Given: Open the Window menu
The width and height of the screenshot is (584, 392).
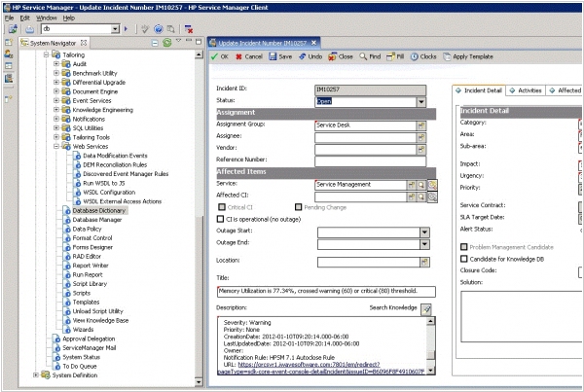Looking at the screenshot, I should click(x=47, y=18).
